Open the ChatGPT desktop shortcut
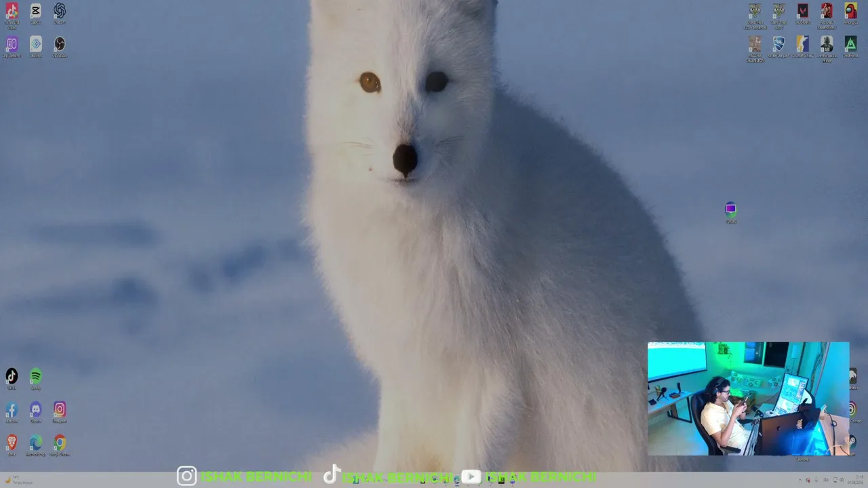Screen dimensions: 868x488 click(x=60, y=14)
